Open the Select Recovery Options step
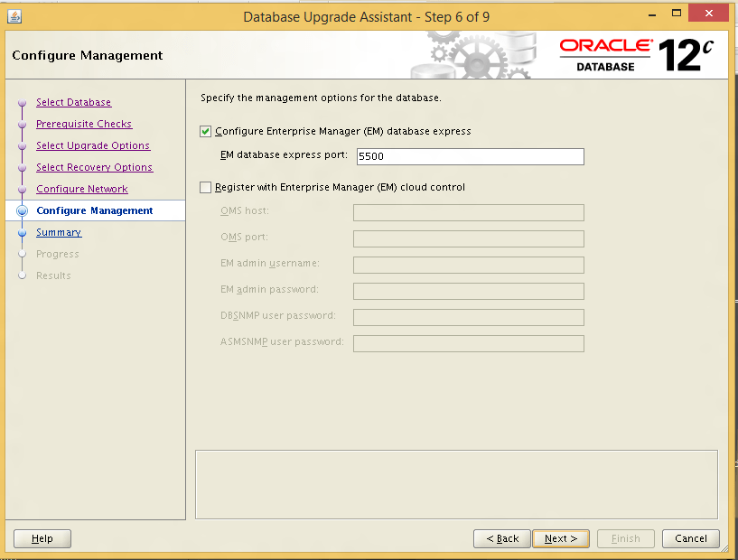The image size is (738, 560). tap(94, 167)
